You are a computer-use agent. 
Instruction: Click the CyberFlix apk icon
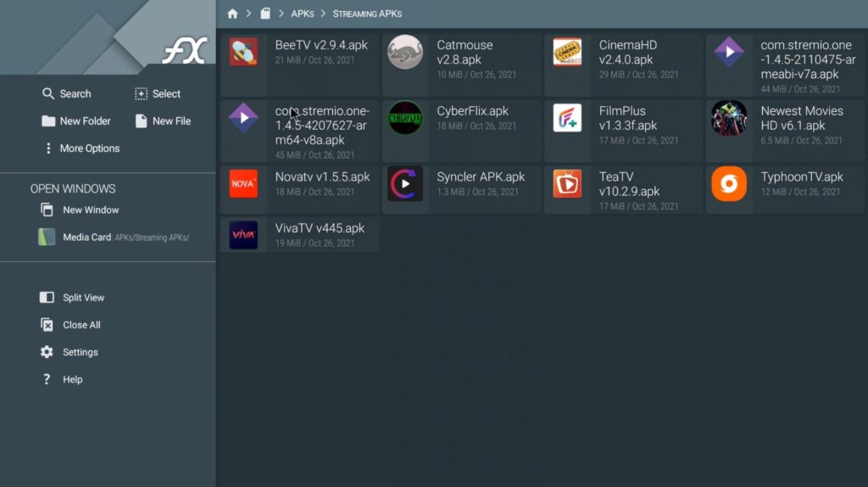405,118
